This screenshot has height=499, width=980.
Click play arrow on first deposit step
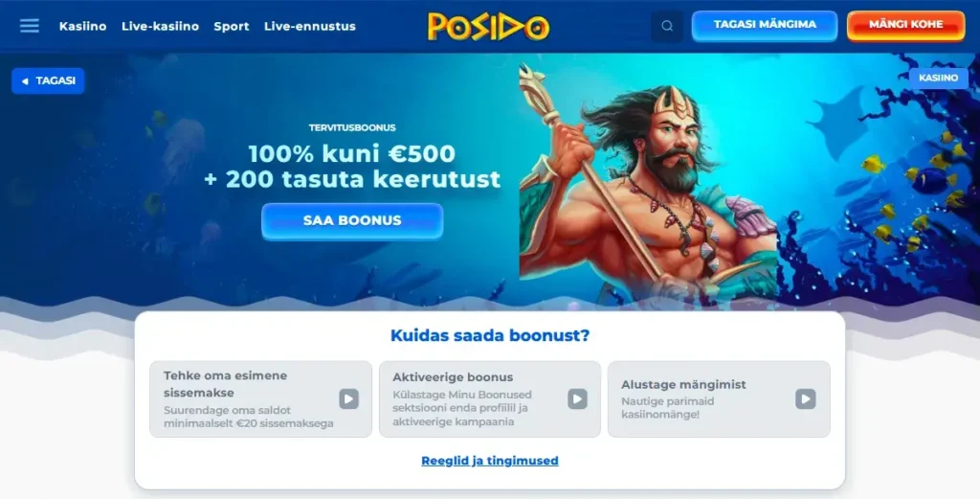(348, 398)
